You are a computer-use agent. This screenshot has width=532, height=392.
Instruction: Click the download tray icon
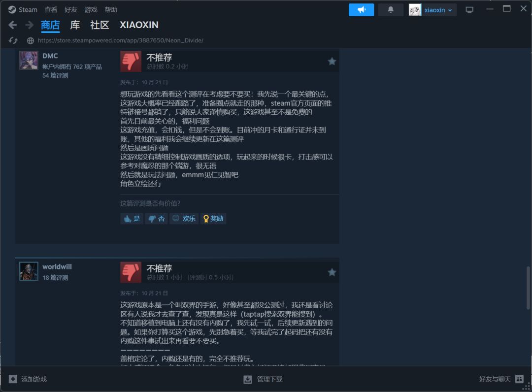[248, 380]
